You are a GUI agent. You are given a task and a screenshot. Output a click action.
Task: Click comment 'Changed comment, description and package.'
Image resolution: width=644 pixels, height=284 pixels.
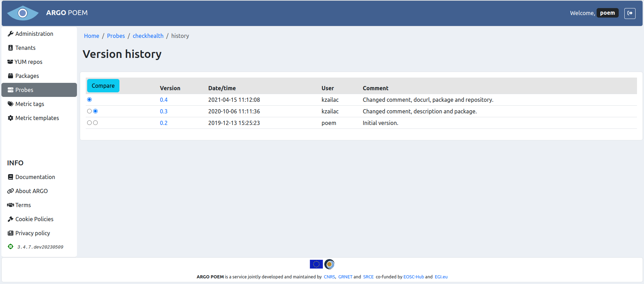click(x=420, y=111)
